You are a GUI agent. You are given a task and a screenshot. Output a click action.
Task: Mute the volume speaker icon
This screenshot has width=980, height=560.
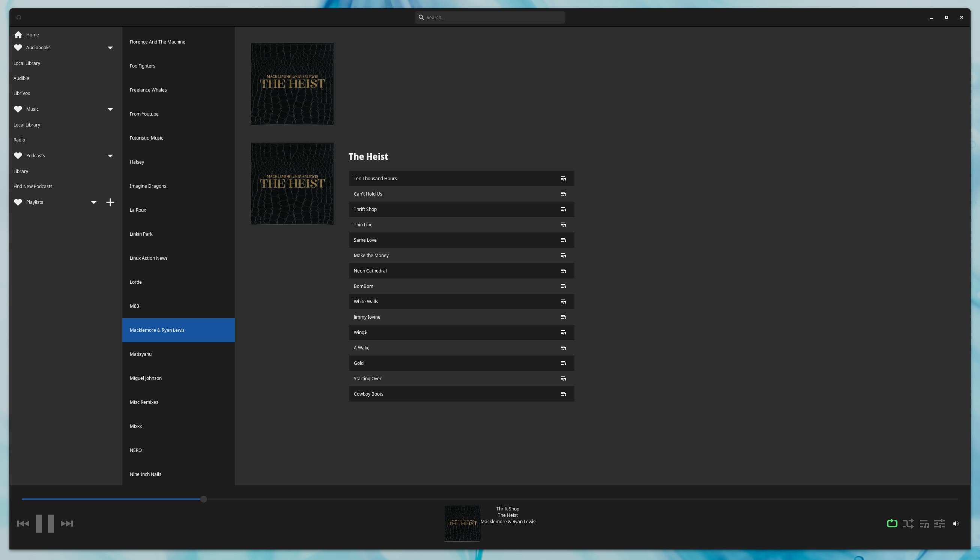click(955, 524)
